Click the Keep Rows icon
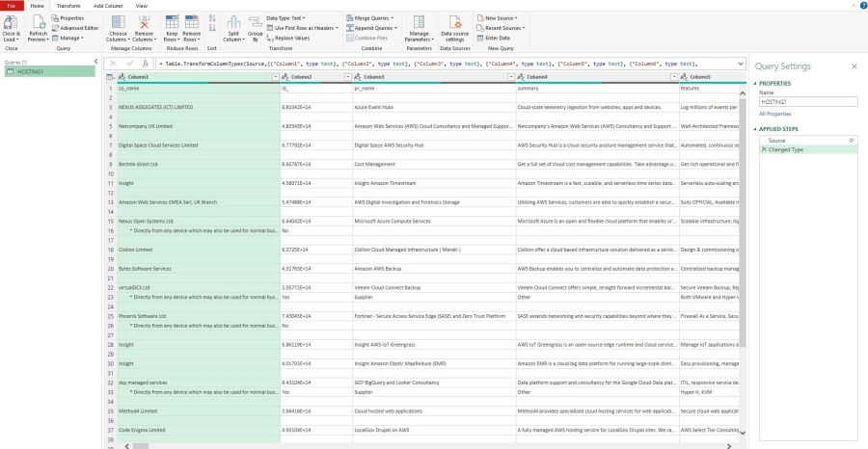868x449 pixels. [173, 22]
